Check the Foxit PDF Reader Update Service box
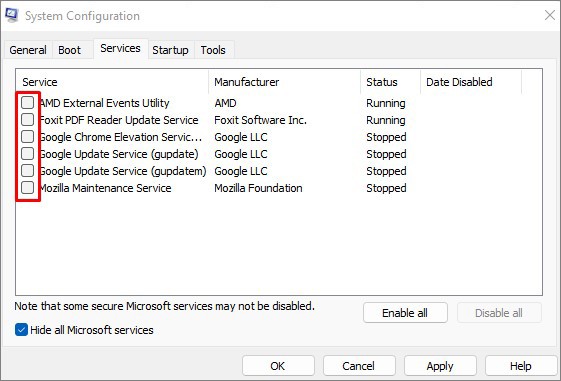Viewport: 561px width, 381px height. point(27,119)
